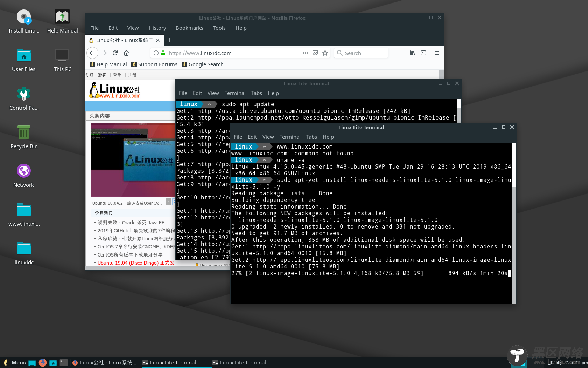Open Ubuntu 19.04 Disco Dingo article link
The image size is (588, 368).
pyautogui.click(x=136, y=263)
